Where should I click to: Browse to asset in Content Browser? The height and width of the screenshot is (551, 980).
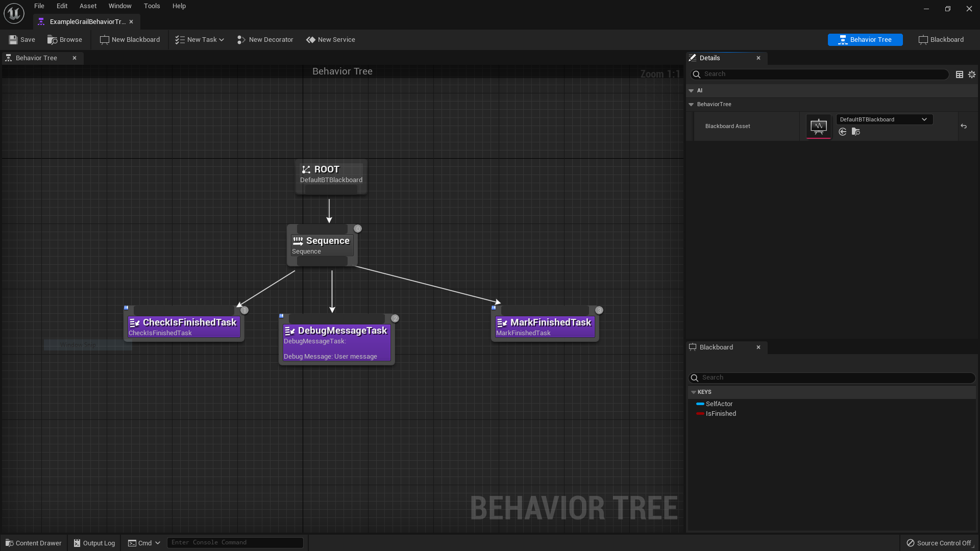click(x=65, y=40)
